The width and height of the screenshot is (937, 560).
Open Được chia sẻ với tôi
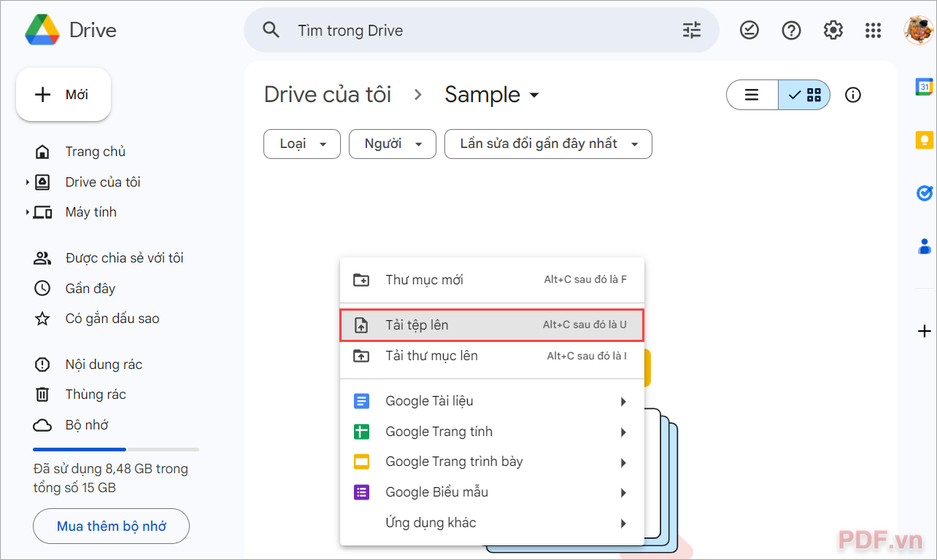[124, 258]
